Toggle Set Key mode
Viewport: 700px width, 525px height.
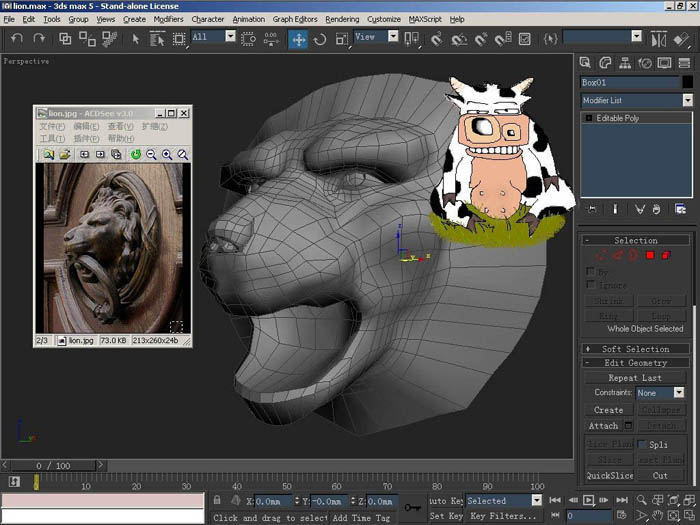446,516
